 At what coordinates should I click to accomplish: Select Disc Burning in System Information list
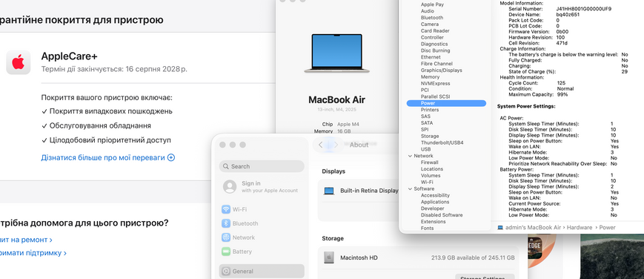(x=435, y=50)
